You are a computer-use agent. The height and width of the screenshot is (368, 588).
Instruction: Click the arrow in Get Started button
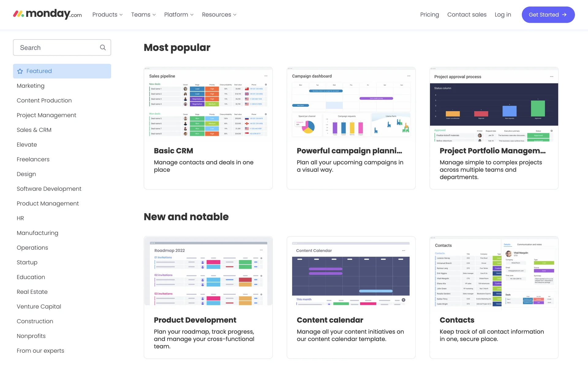click(564, 15)
